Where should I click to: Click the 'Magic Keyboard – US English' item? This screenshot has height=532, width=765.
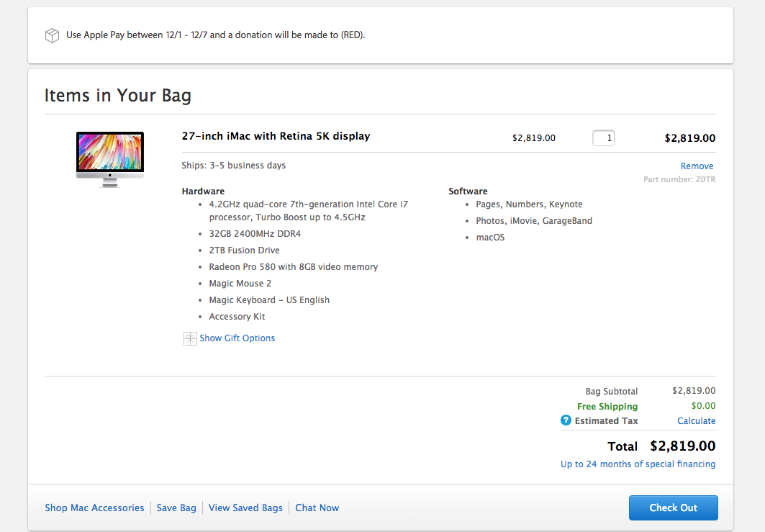269,300
